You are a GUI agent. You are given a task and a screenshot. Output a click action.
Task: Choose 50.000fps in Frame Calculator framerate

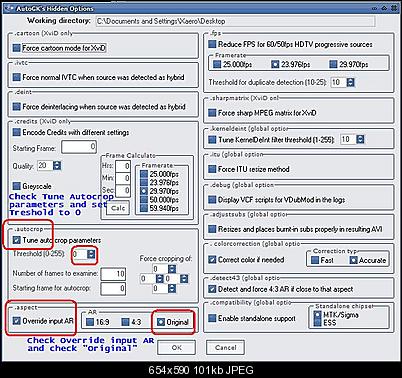(144, 200)
